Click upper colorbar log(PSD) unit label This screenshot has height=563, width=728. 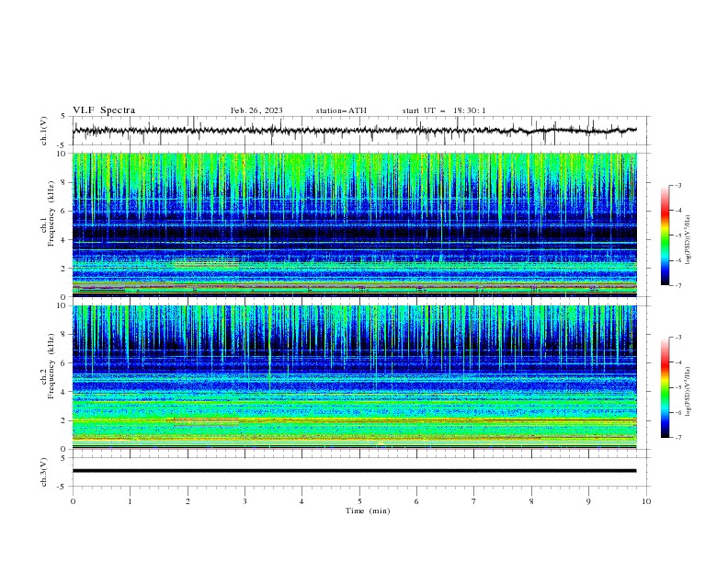tap(688, 240)
